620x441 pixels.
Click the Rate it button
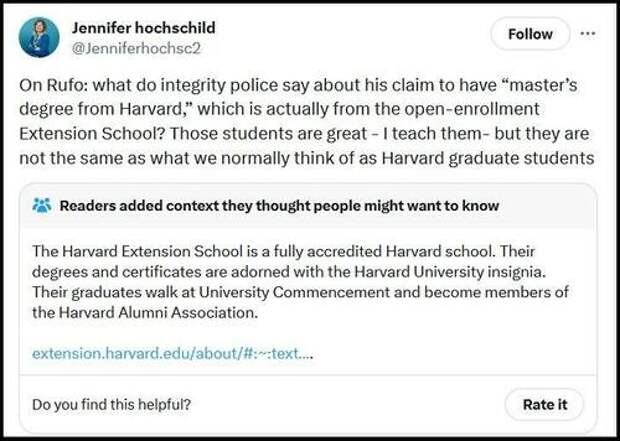544,405
